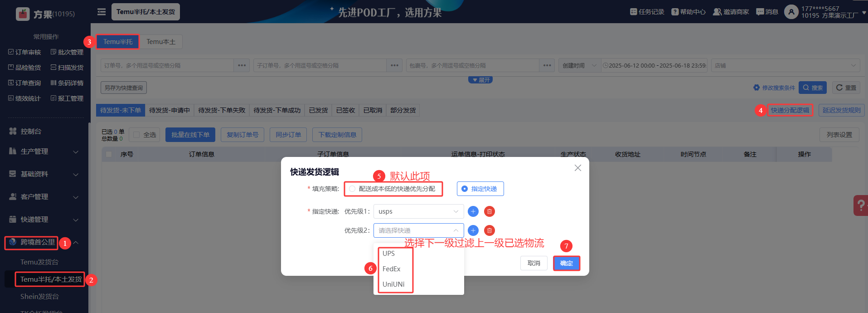Click the 展开 search filter expander
Viewport: 868px width, 313px height.
click(480, 80)
